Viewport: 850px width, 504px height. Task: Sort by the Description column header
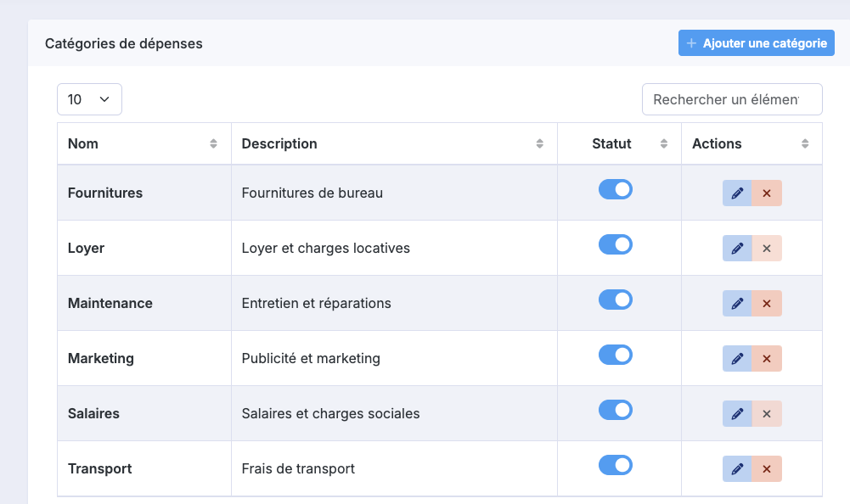point(394,143)
